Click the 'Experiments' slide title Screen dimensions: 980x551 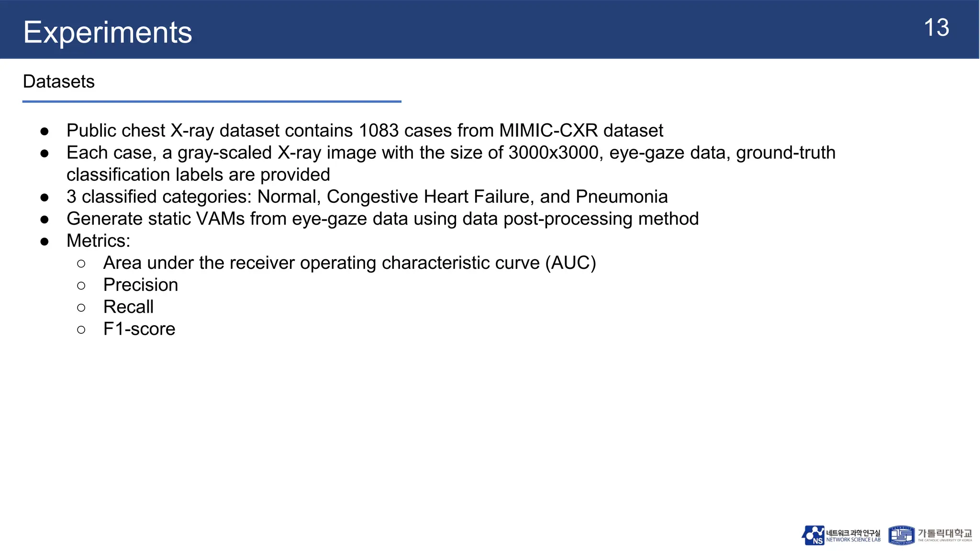pyautogui.click(x=108, y=33)
